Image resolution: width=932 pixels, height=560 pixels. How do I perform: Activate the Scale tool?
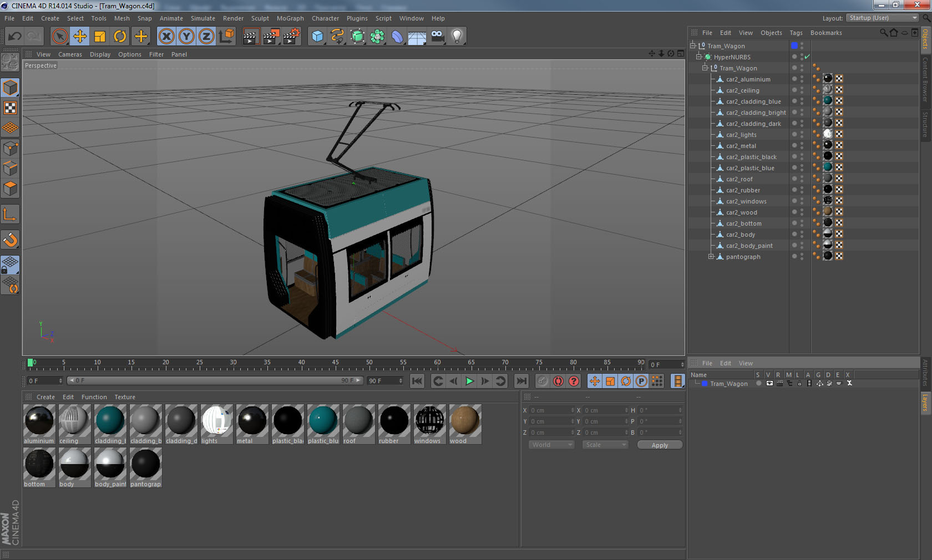coord(100,37)
